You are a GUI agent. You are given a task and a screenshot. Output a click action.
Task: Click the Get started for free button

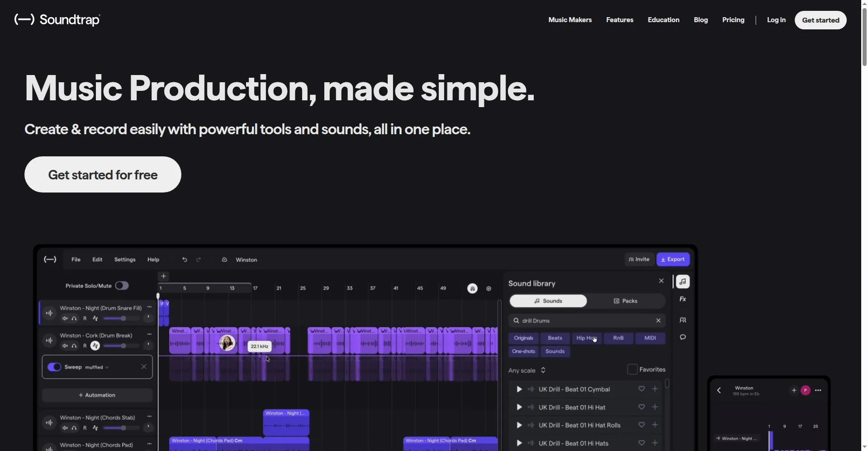tap(103, 174)
